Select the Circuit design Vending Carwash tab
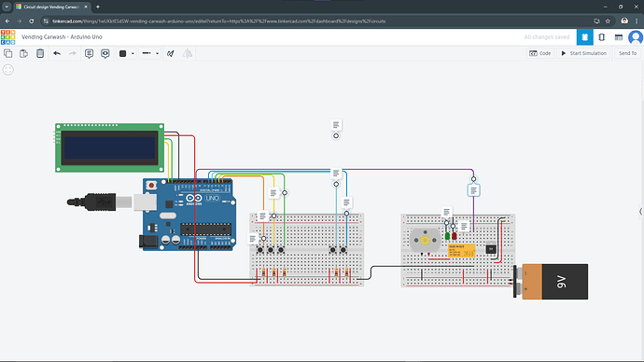The height and width of the screenshot is (362, 644). [51, 7]
